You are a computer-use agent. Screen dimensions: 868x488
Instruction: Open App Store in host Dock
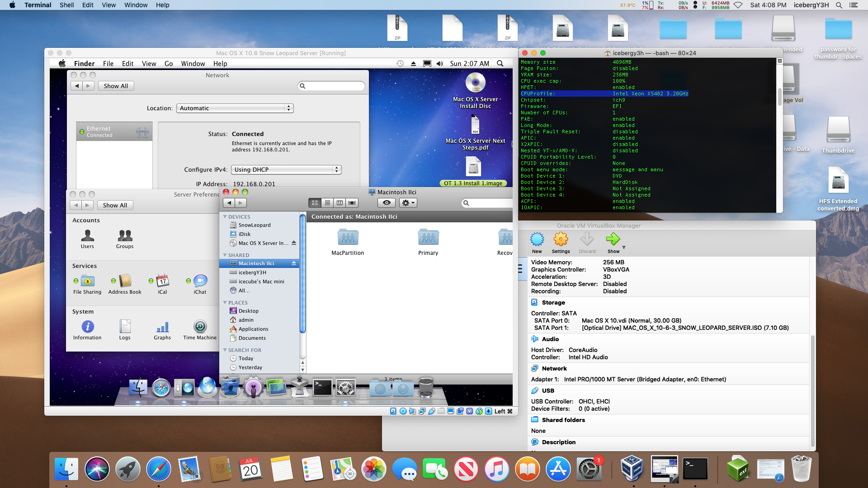coord(558,469)
